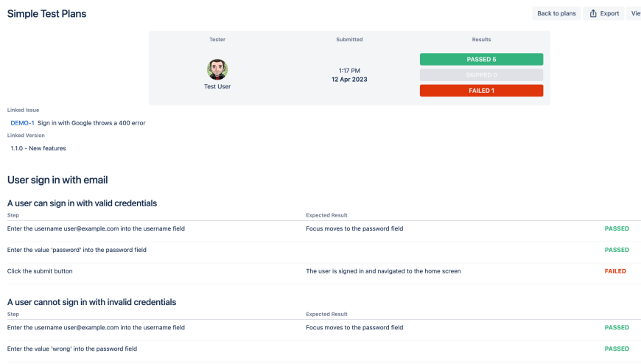Click the export share icon

[x=593, y=13]
